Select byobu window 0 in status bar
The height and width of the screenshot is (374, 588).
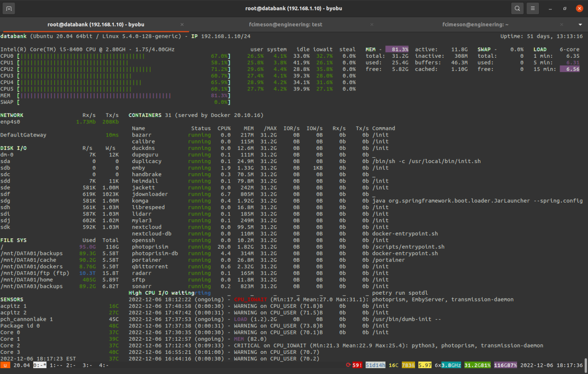coord(39,365)
